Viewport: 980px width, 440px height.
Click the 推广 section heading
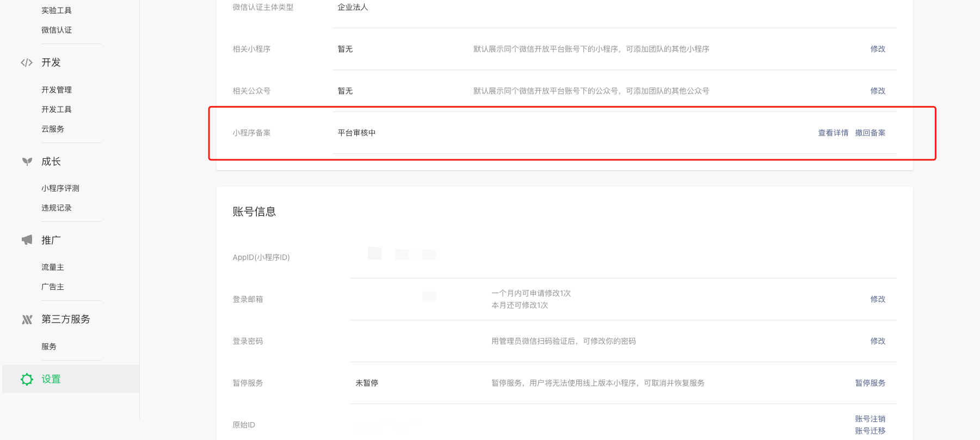(51, 240)
